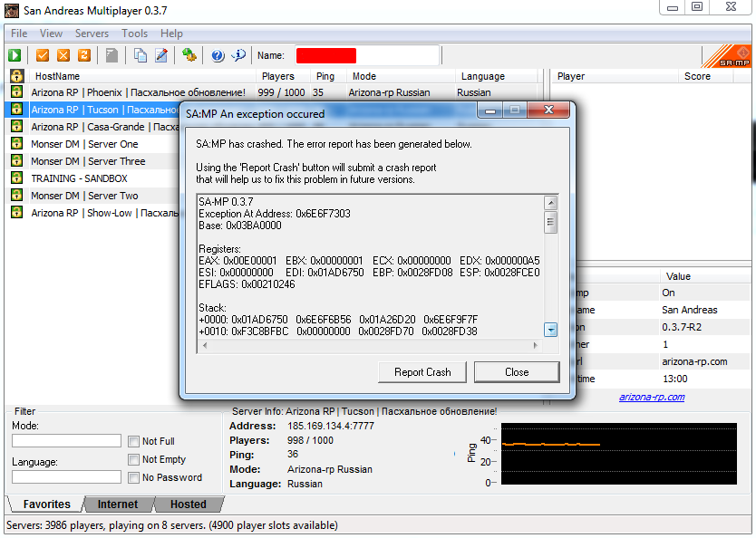Switch to the Internet tab
Screen dimensions: 756x538
tap(118, 504)
